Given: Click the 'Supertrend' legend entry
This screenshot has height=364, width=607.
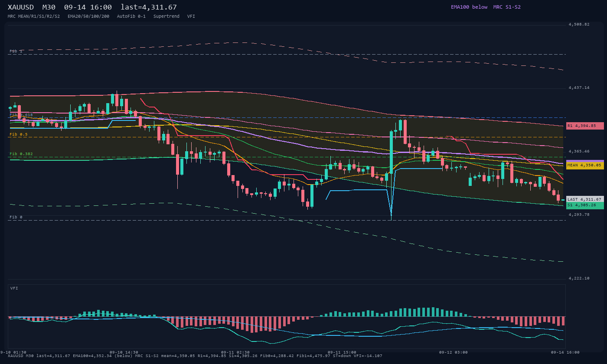Looking at the screenshot, I should point(166,16).
